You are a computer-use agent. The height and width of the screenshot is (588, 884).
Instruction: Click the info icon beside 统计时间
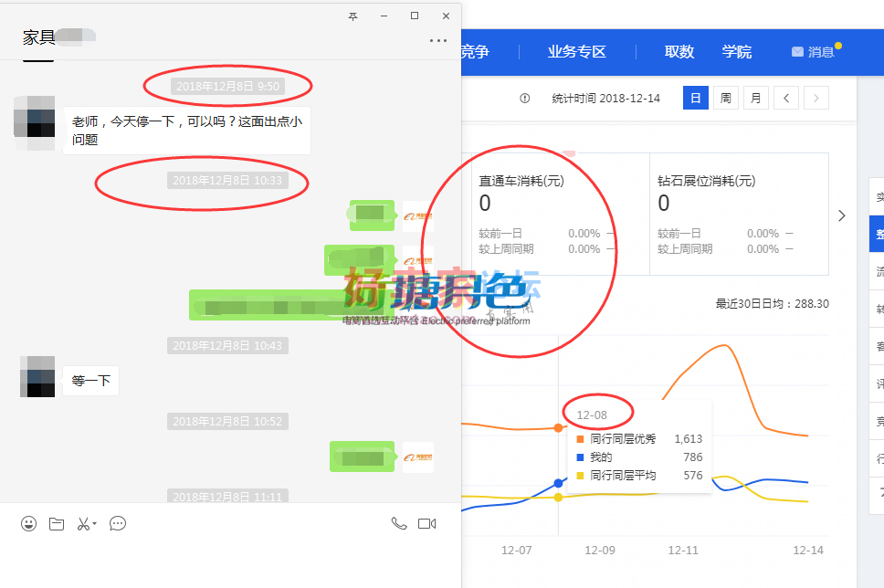tap(525, 99)
